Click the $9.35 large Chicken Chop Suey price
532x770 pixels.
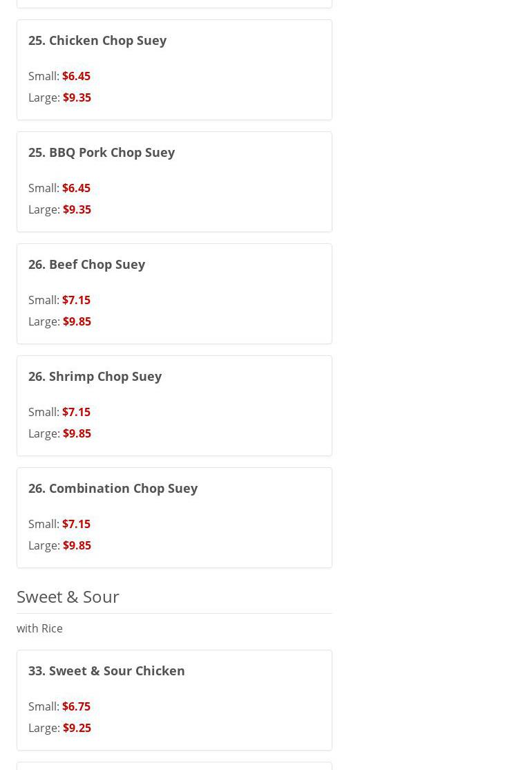[77, 97]
